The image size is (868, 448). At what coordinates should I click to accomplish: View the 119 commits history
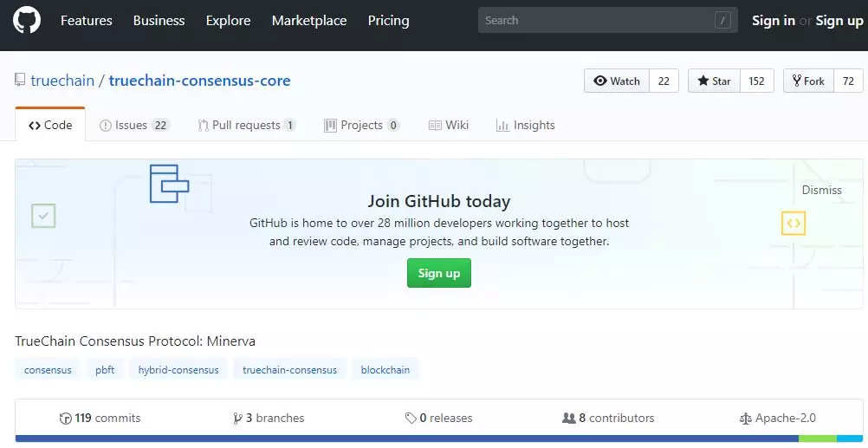click(x=100, y=418)
